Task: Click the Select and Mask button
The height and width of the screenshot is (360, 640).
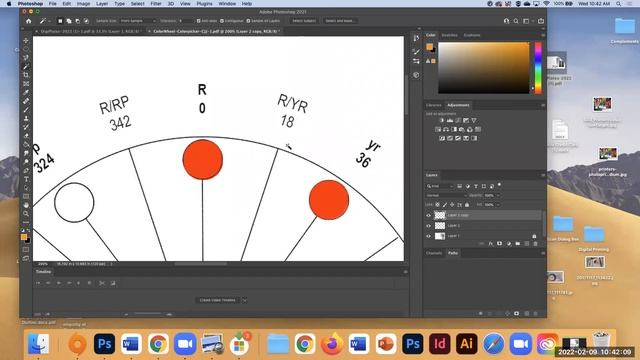Action: click(340, 21)
